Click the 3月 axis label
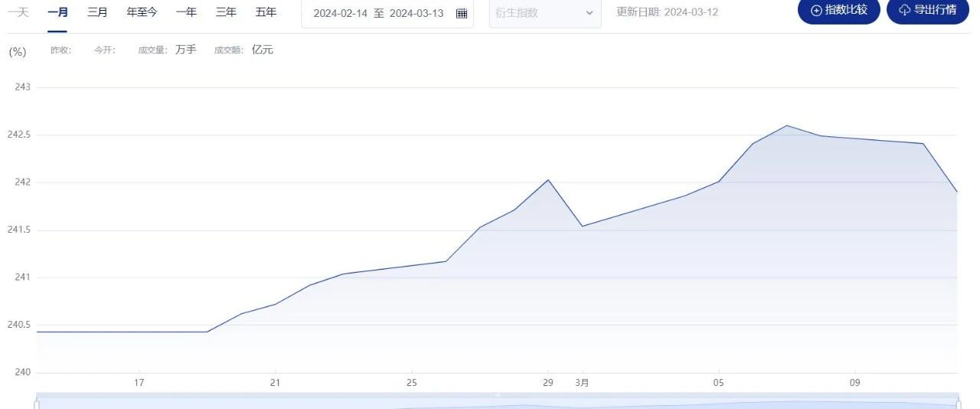Viewport: 980px width, 409px height. click(x=583, y=382)
